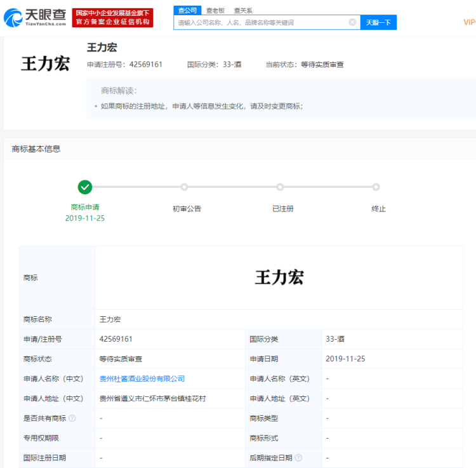The width and height of the screenshot is (476, 468).
Task: Switch to the 查公司 search tab
Action: 187,10
